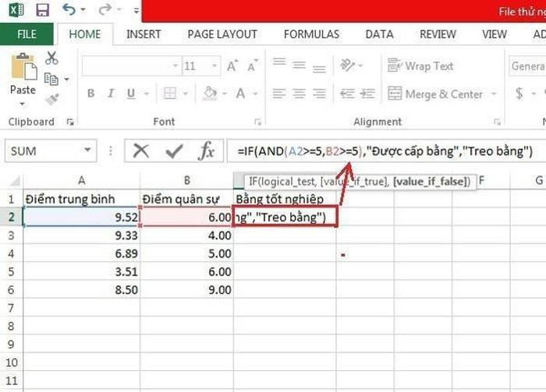The height and width of the screenshot is (392, 546).
Task: Open the Merge & Center dropdown arrow
Action: coord(494,94)
